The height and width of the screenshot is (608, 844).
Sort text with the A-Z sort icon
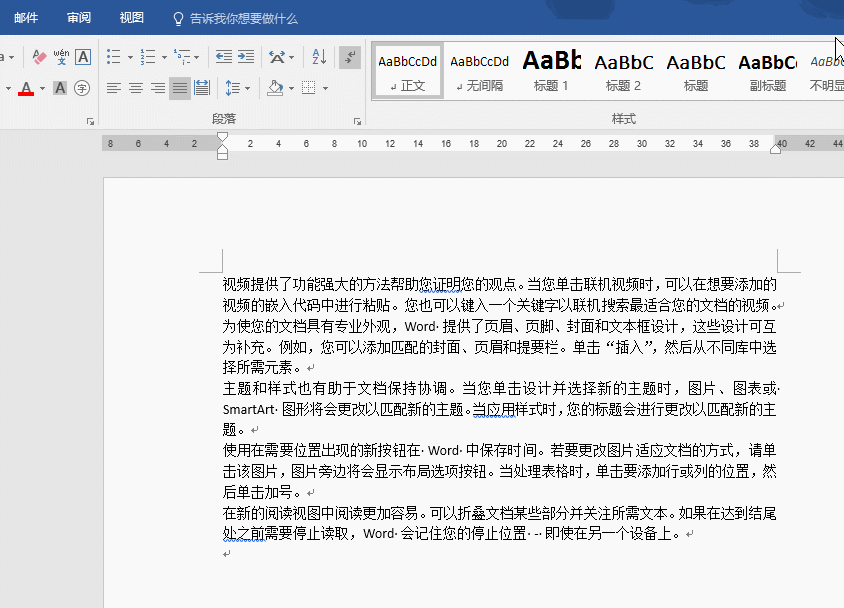pos(319,57)
